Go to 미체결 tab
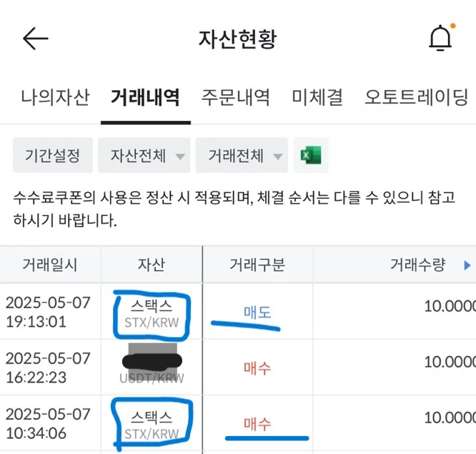The height and width of the screenshot is (454, 476). [317, 97]
